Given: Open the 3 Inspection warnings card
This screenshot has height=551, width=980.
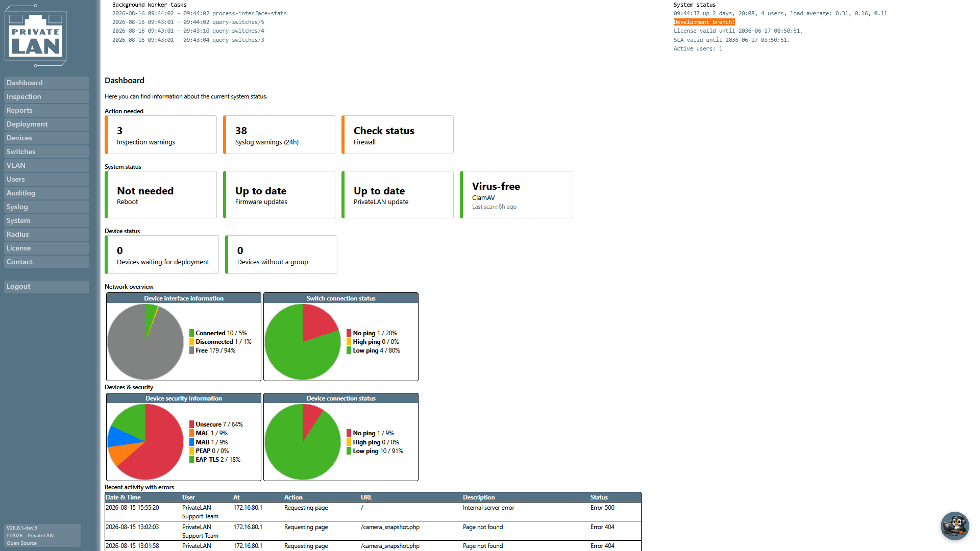Looking at the screenshot, I should click(x=161, y=135).
